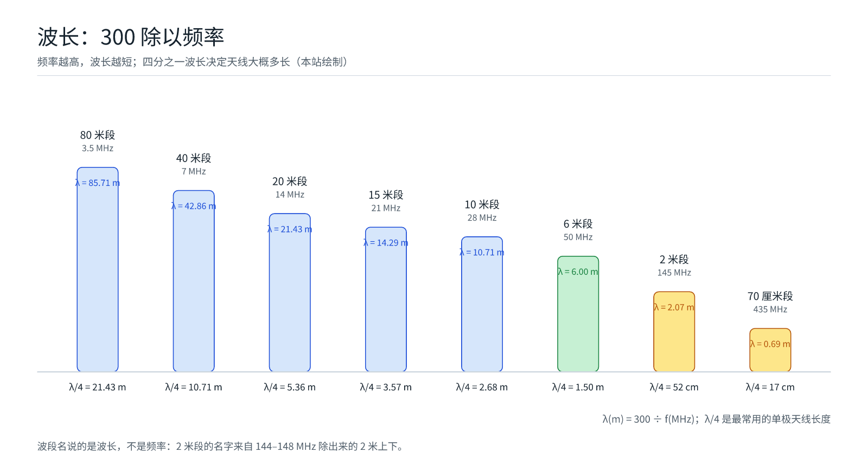The width and height of the screenshot is (868, 471).
Task: Click the 15 米段 band label
Action: (x=386, y=195)
